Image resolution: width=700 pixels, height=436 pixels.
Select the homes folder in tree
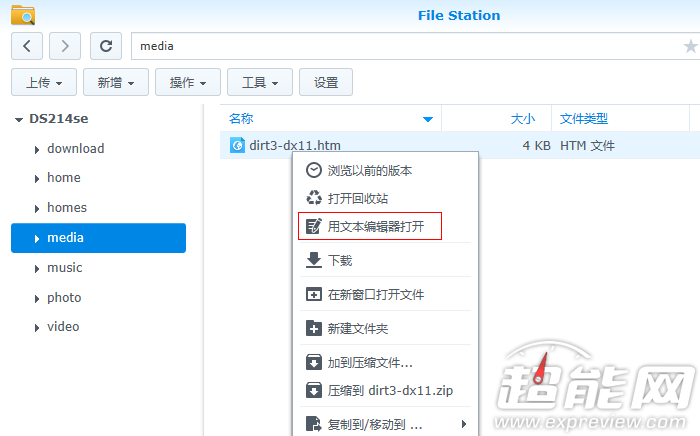click(x=67, y=208)
